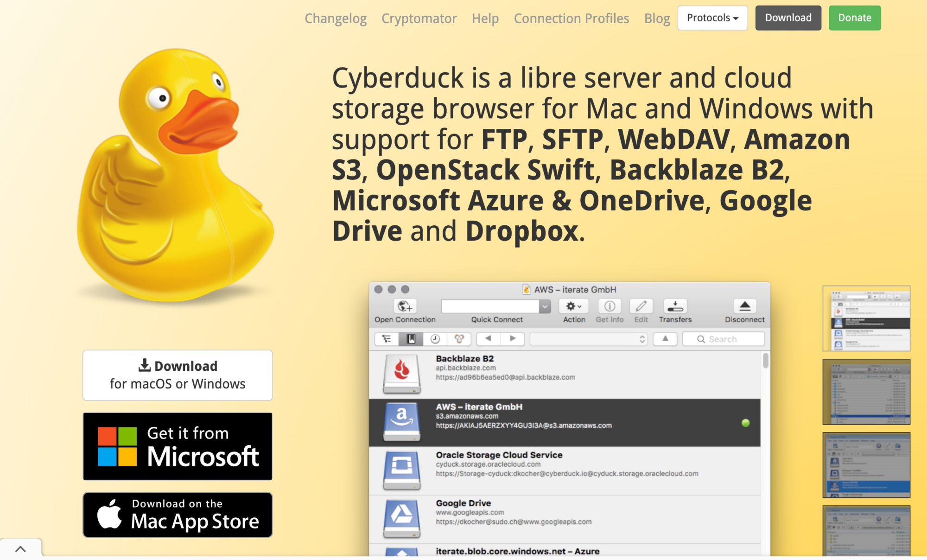
Task: Click the bookmark list scrollbar
Action: pos(766,361)
